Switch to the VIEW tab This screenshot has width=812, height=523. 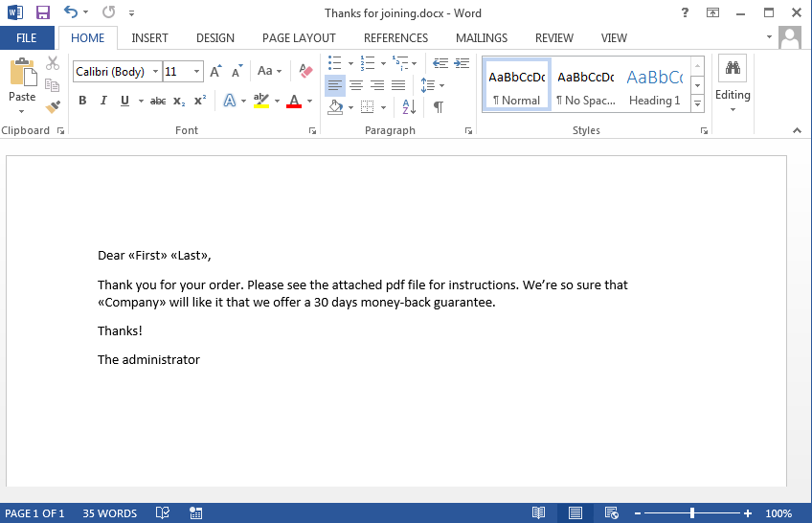614,37
